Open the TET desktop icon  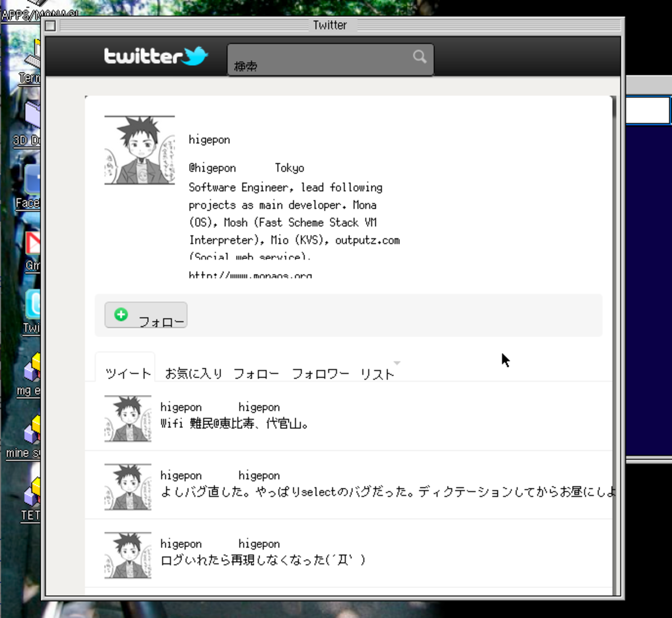30,499
